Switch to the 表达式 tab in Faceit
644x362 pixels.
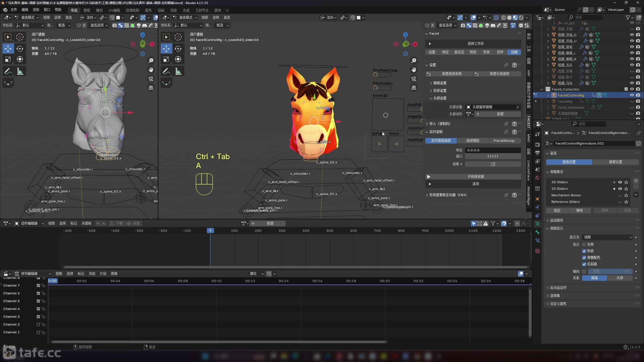459,52
